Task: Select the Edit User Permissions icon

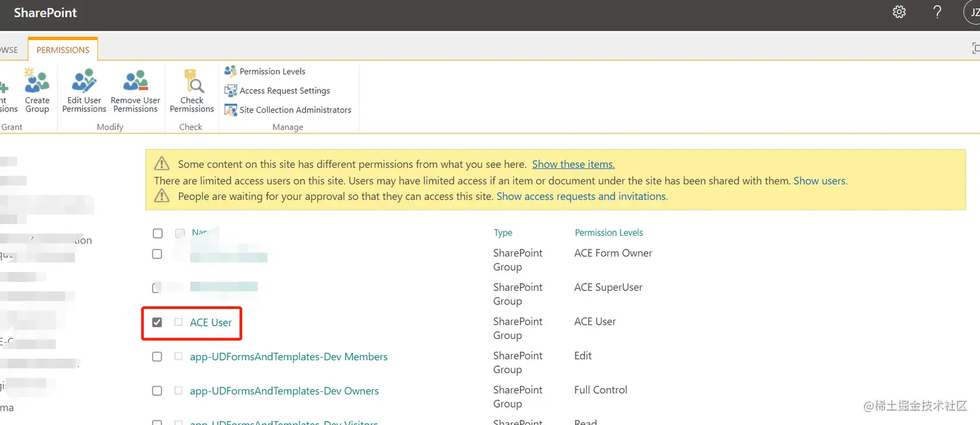Action: tap(84, 91)
